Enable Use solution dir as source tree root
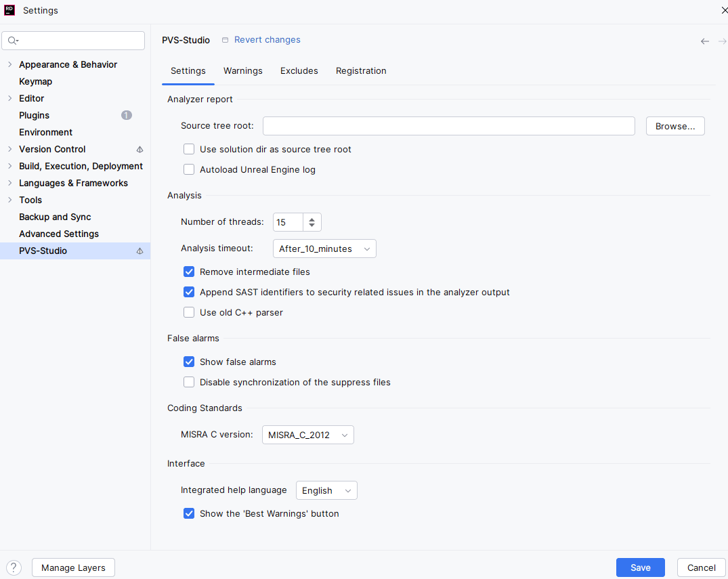 click(x=189, y=149)
